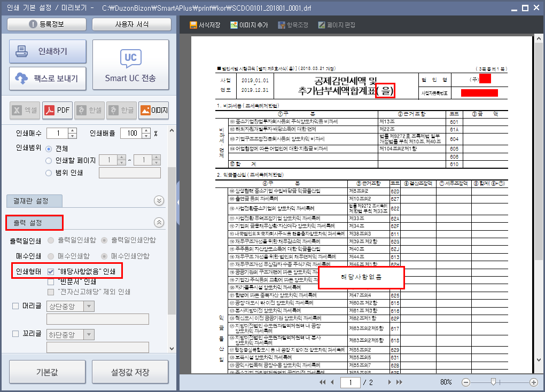Enable the 머리글 header checkbox

click(15, 306)
